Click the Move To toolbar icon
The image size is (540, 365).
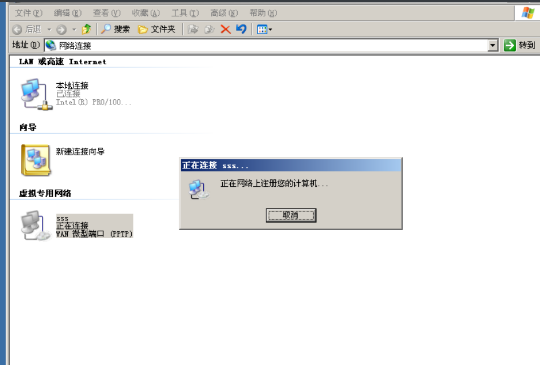coord(193,29)
